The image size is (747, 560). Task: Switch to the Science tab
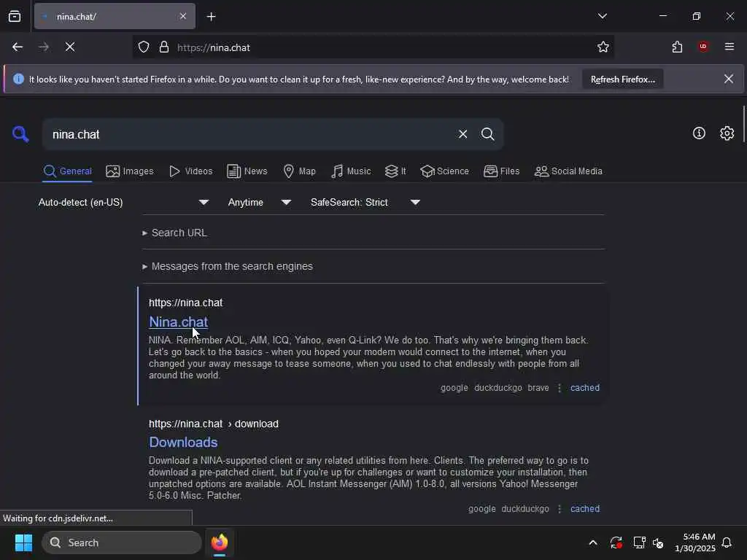click(x=445, y=171)
